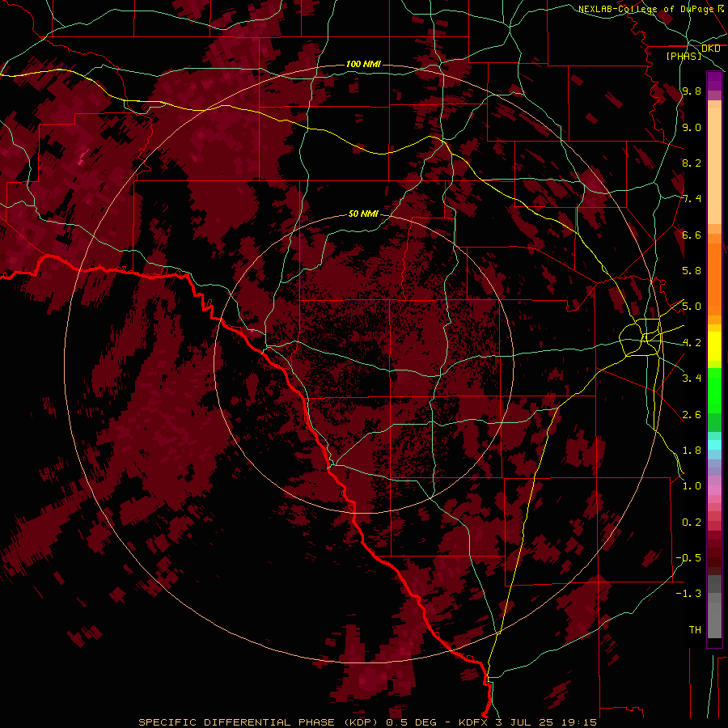This screenshot has width=728, height=728.
Task: Click the 'DKD' product code label
Action: [710, 49]
